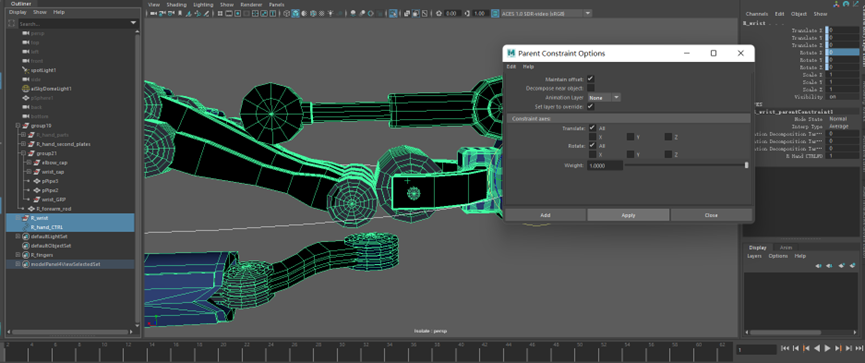865x363 pixels.
Task: Toggle the film gate icon in viewport toolbar
Action: tap(229, 13)
